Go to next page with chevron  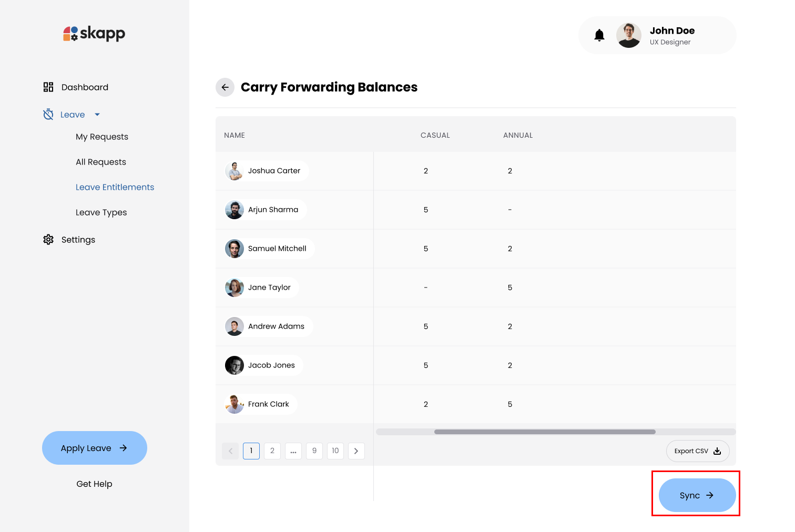356,451
